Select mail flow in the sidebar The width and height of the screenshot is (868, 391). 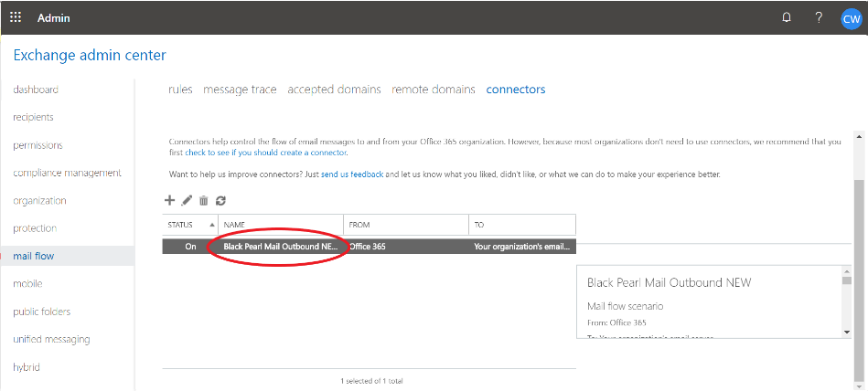pos(34,256)
